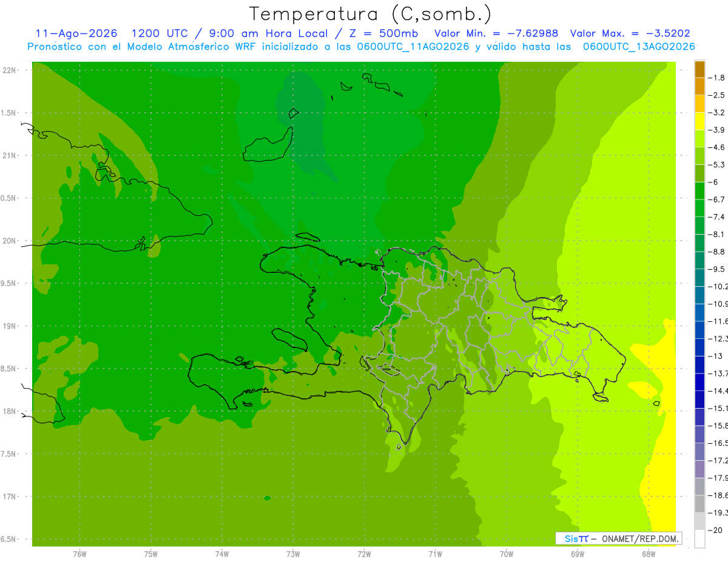This screenshot has width=728, height=562.
Task: Click the '22N' latitude label
Action: pos(8,70)
